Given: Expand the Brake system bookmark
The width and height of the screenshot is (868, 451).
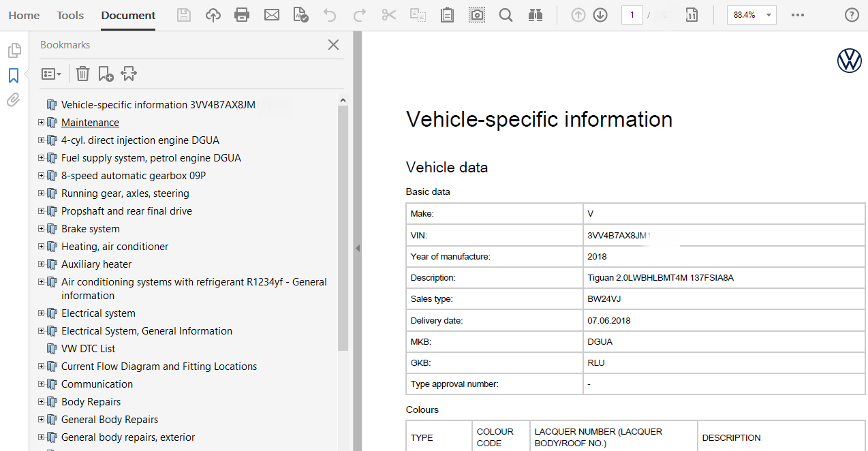Looking at the screenshot, I should coord(42,229).
